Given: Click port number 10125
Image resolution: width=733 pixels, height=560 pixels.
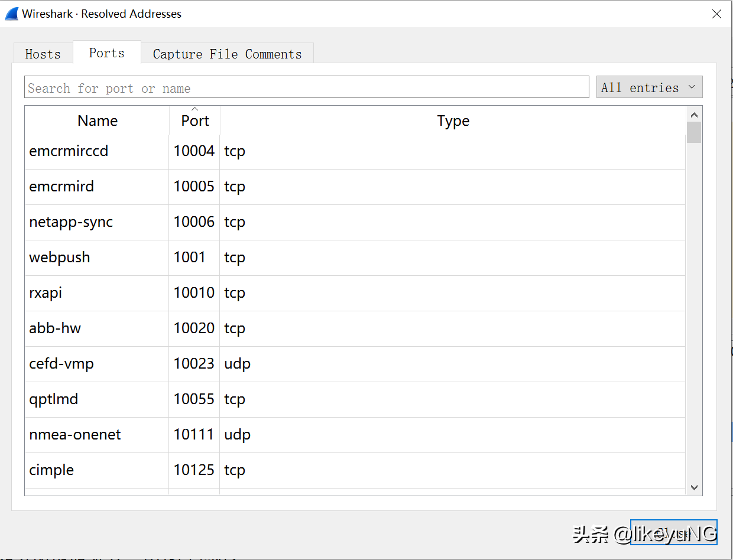Looking at the screenshot, I should [194, 470].
